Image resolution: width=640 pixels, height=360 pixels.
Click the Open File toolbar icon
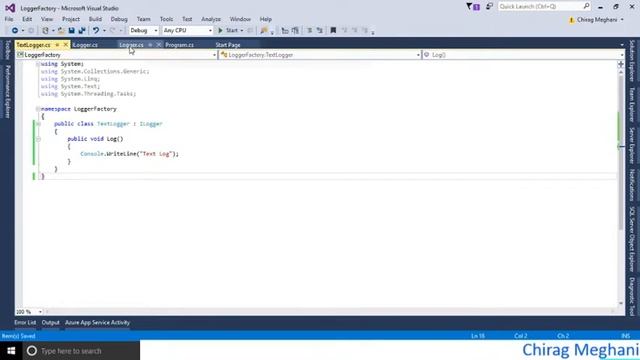point(61,31)
